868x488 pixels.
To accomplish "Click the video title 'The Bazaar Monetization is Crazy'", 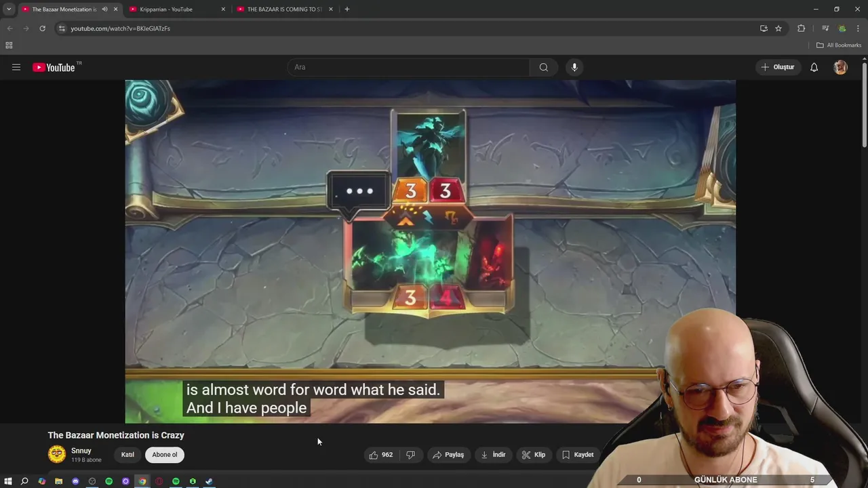I will tap(116, 435).
